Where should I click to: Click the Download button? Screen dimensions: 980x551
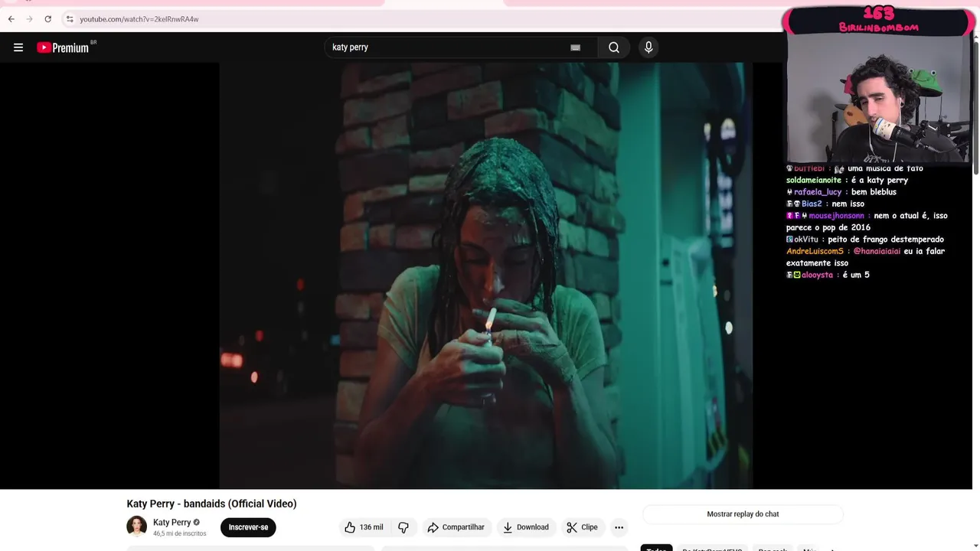tap(526, 527)
